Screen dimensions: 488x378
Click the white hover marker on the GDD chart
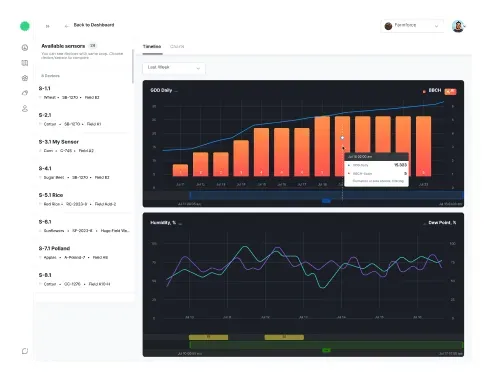pyautogui.click(x=342, y=138)
